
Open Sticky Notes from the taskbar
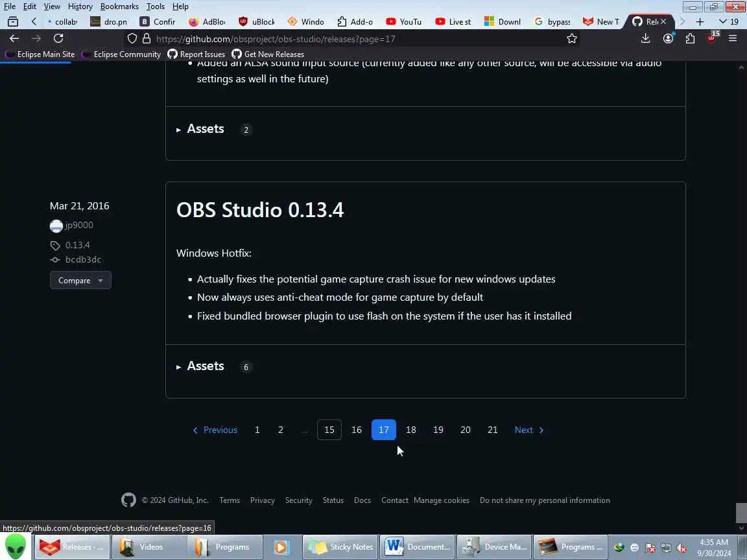pyautogui.click(x=340, y=547)
